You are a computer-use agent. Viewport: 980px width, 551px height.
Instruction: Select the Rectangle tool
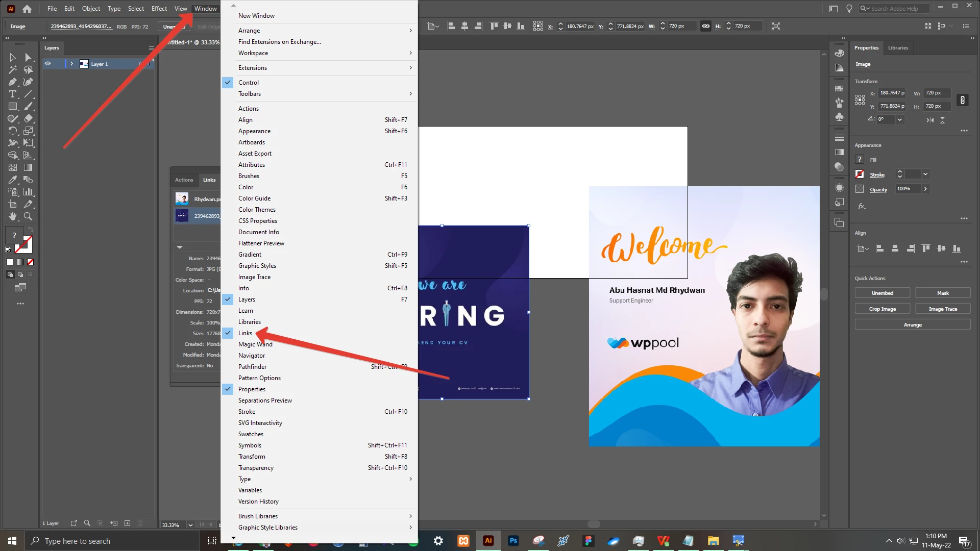(x=13, y=107)
